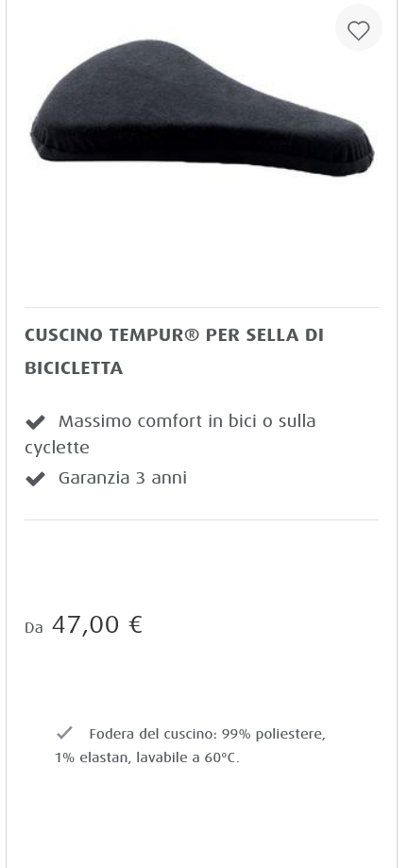Click the grey checkmark before Fodera del cuscino
Viewport: 408px width, 868px height.
pos(64,733)
